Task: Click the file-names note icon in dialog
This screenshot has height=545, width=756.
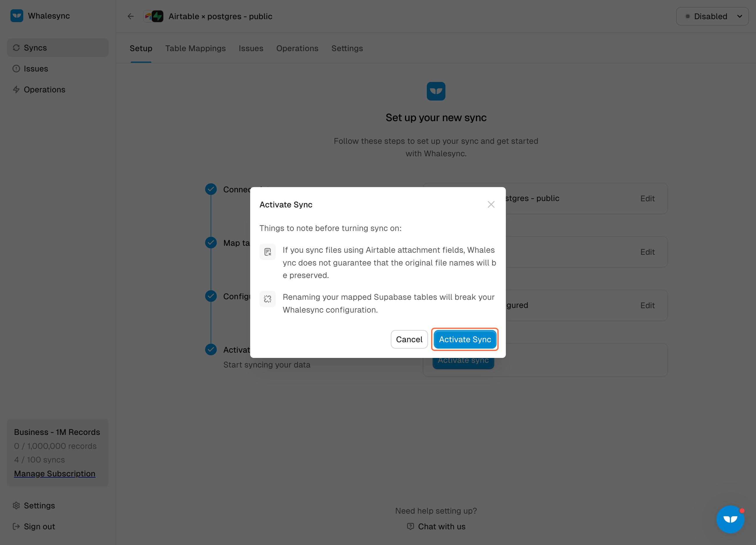Action: (x=268, y=252)
